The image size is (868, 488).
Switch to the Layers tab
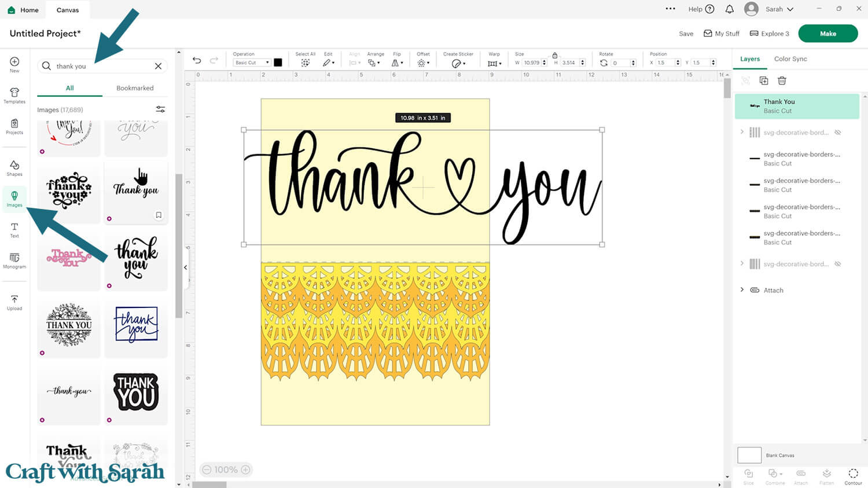750,59
